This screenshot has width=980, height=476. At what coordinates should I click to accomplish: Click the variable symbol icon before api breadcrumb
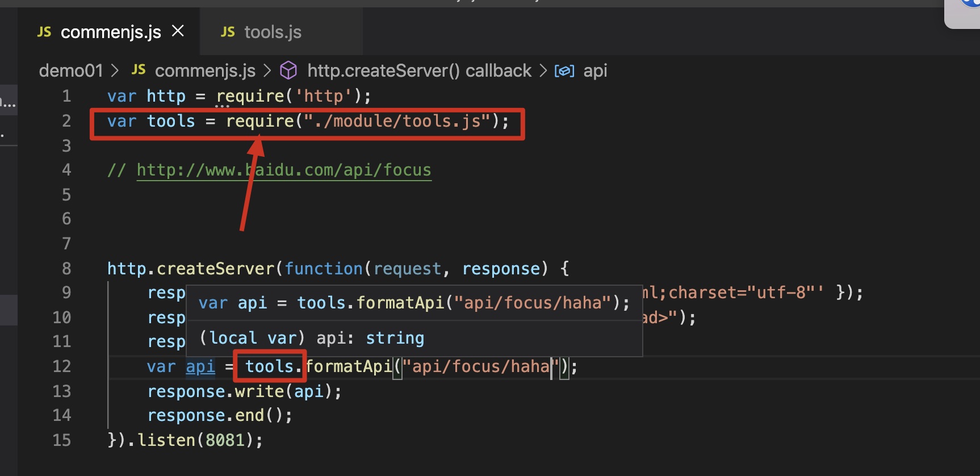pyautogui.click(x=564, y=70)
